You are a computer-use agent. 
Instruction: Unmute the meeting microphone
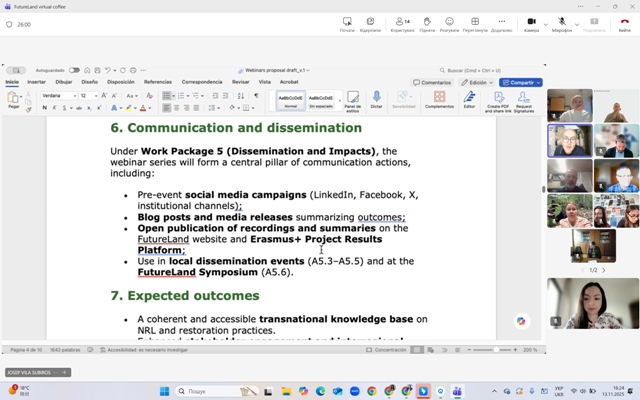(561, 21)
